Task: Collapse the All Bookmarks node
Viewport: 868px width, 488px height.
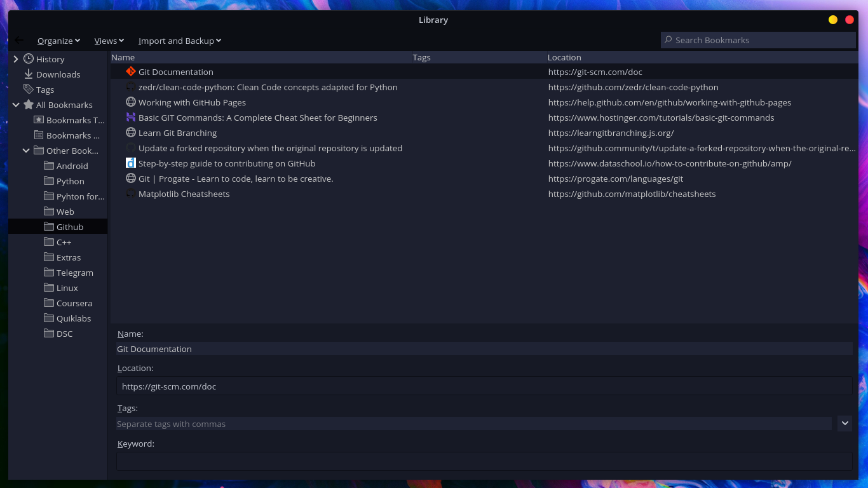Action: coord(16,105)
